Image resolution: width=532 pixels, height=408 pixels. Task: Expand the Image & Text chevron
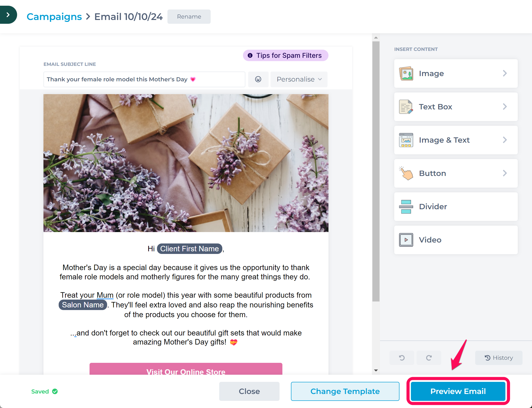(x=505, y=140)
